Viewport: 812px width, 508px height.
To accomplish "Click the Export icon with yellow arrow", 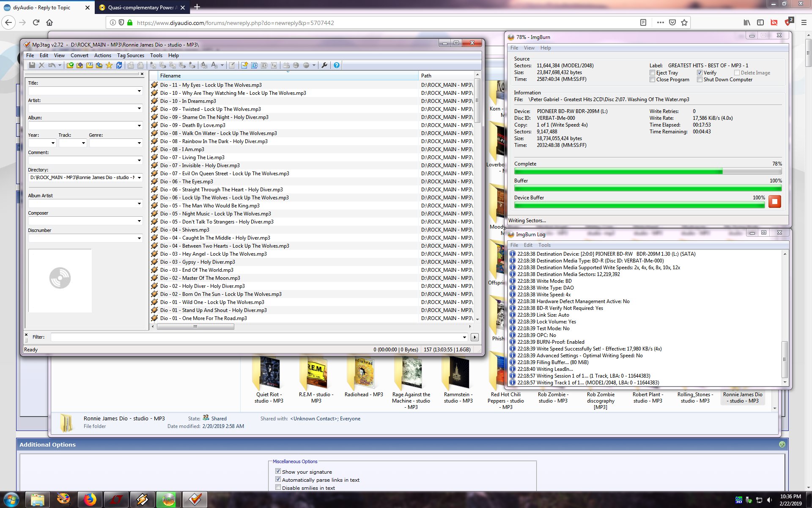I will (245, 65).
